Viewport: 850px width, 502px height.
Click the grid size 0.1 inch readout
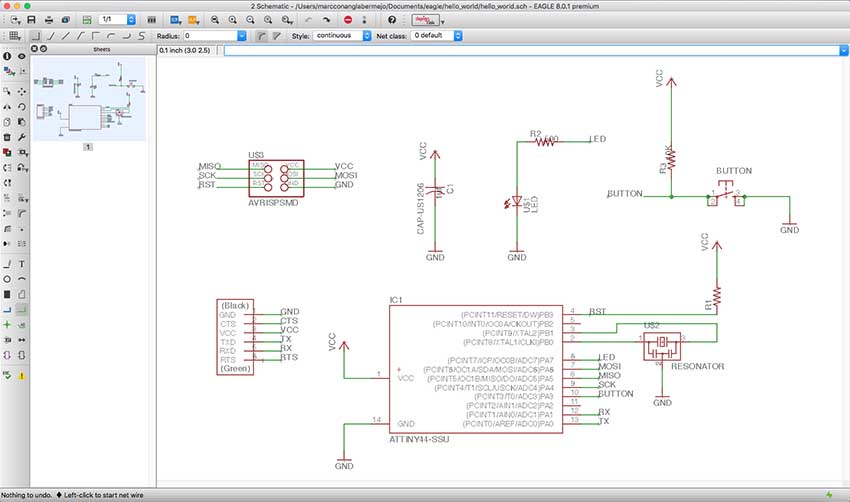click(x=184, y=50)
